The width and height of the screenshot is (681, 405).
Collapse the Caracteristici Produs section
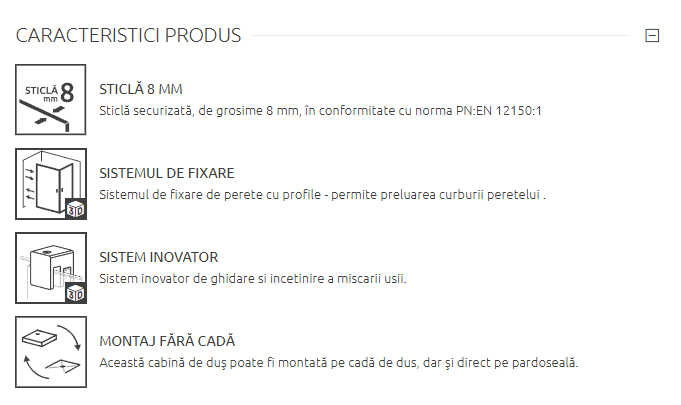(652, 36)
